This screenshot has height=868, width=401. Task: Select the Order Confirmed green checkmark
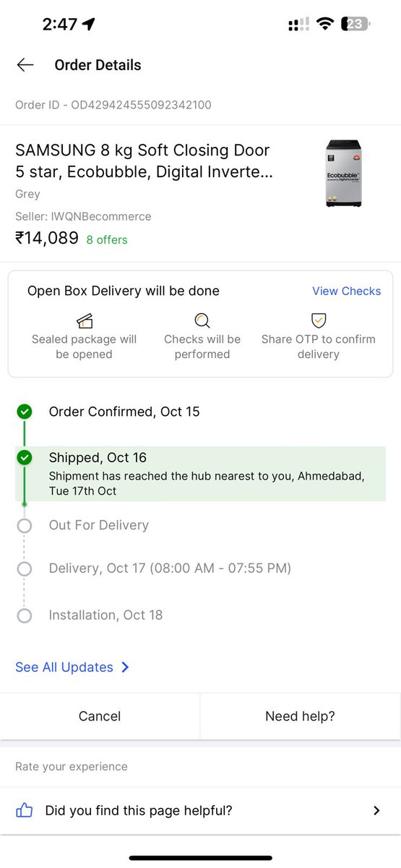tap(25, 412)
